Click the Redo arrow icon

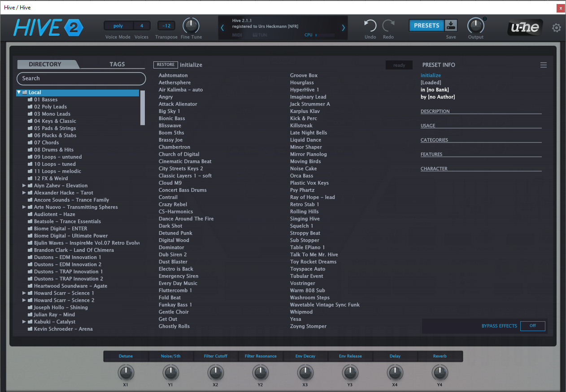point(388,26)
